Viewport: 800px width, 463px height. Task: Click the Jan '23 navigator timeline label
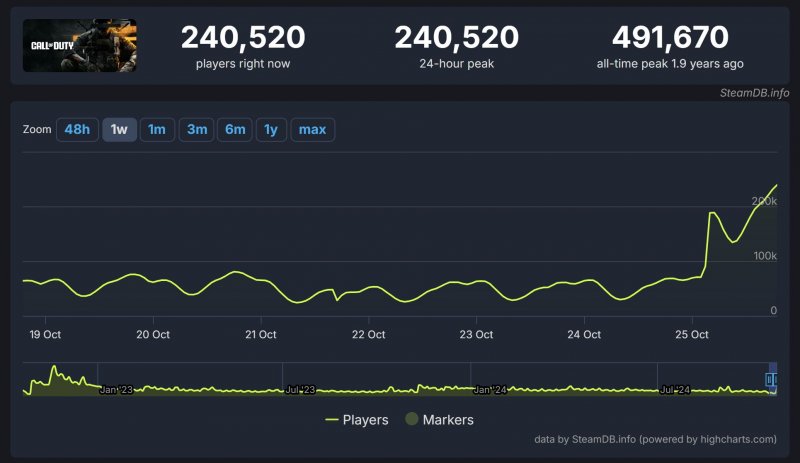(x=116, y=390)
